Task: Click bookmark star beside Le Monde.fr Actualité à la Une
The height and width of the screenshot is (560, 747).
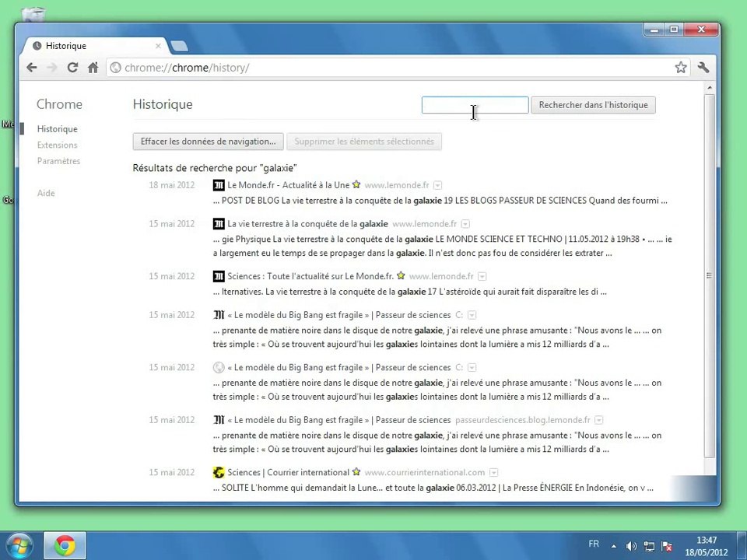Action: click(356, 184)
